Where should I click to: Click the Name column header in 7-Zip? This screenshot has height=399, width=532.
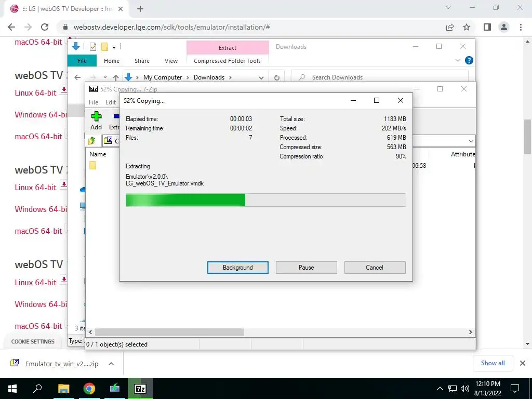(x=98, y=154)
